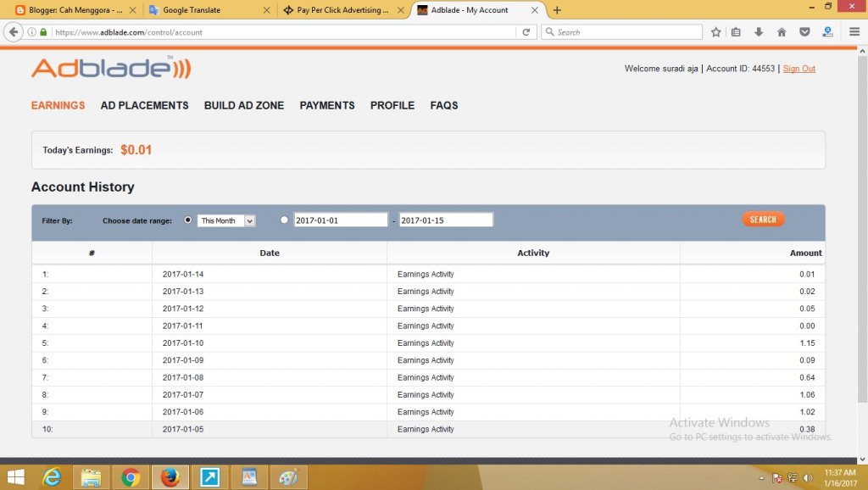The image size is (868, 490).
Task: Click the orange SEARCH button
Action: 764,220
